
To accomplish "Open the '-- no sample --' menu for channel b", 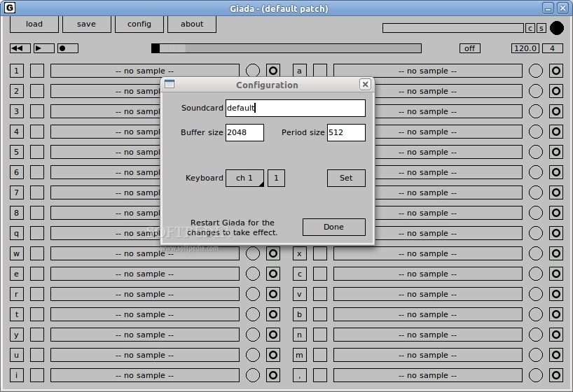I will [427, 314].
